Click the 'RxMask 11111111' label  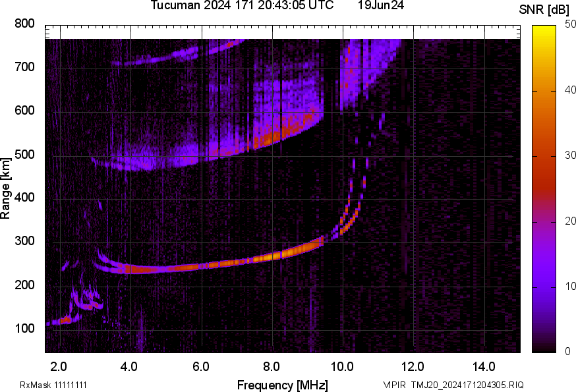point(53,385)
